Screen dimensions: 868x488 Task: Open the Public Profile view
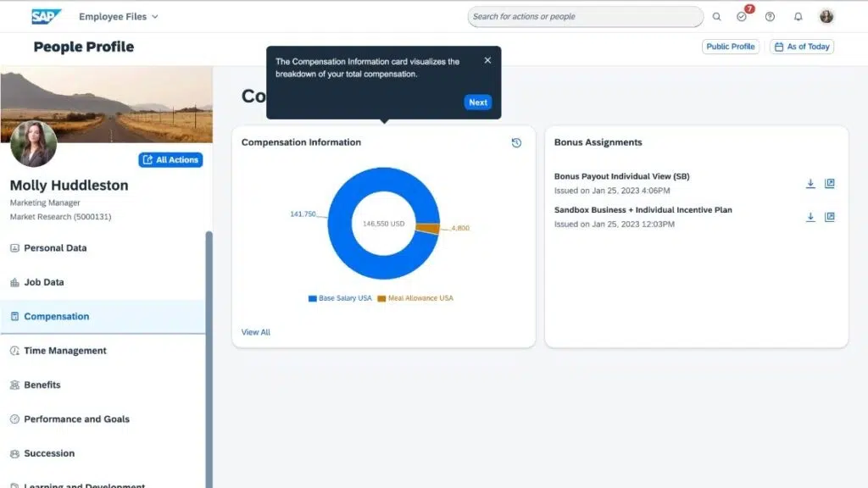click(730, 47)
